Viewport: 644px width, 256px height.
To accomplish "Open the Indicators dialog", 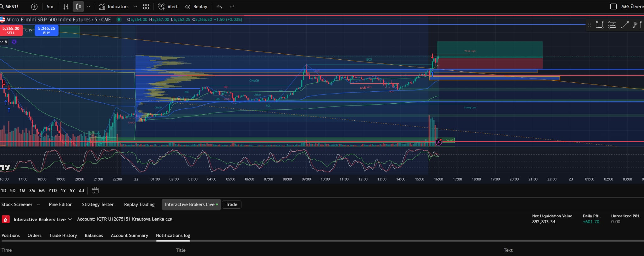I will (114, 7).
